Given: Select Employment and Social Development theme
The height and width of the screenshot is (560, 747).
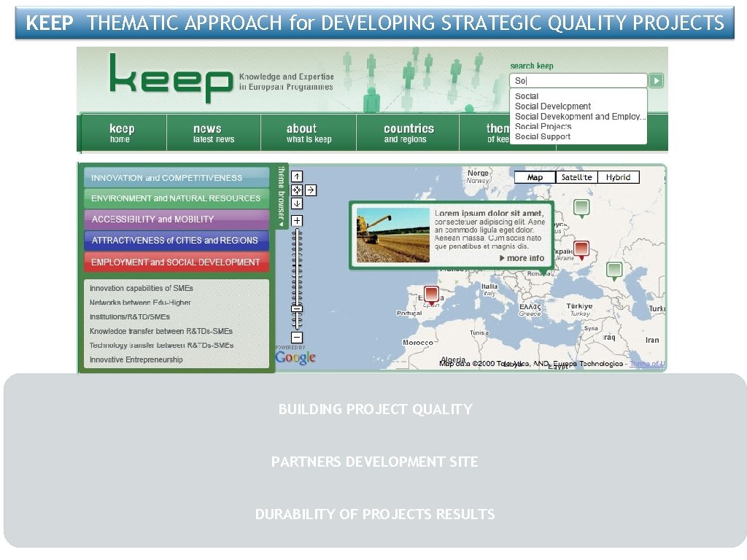Looking at the screenshot, I should click(177, 262).
